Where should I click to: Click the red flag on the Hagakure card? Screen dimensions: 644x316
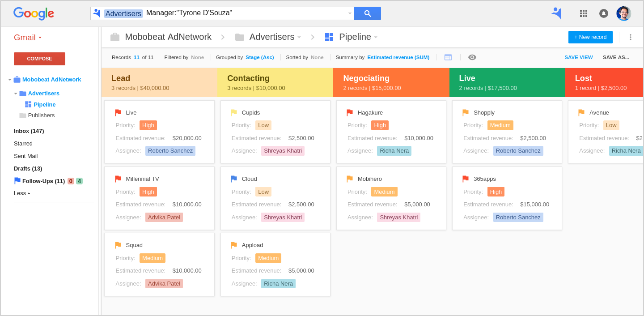click(350, 113)
